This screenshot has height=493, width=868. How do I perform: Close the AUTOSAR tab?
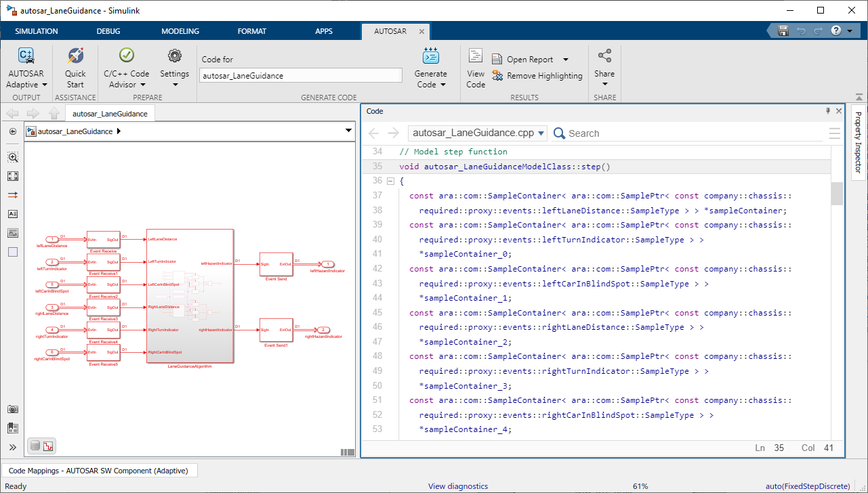click(x=421, y=31)
